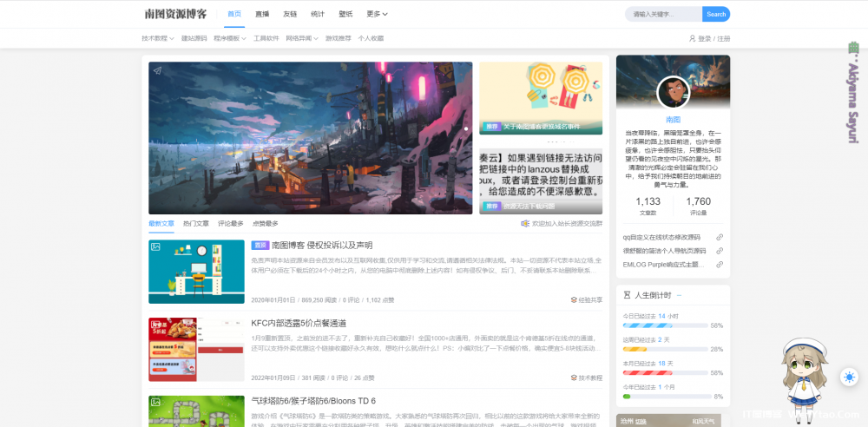Open the 游戏推荐 category
Screen dimensions: 868x427
tap(339, 38)
